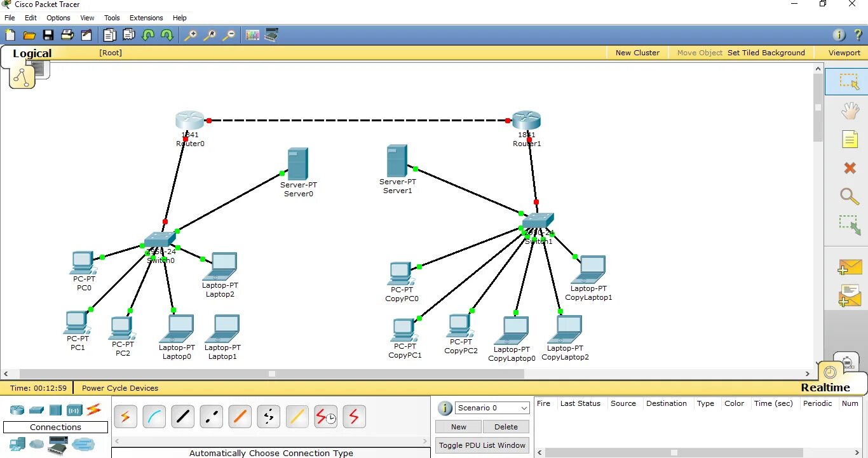Choose the yellow Coaxial cable
The height and width of the screenshot is (458, 868).
click(x=297, y=417)
